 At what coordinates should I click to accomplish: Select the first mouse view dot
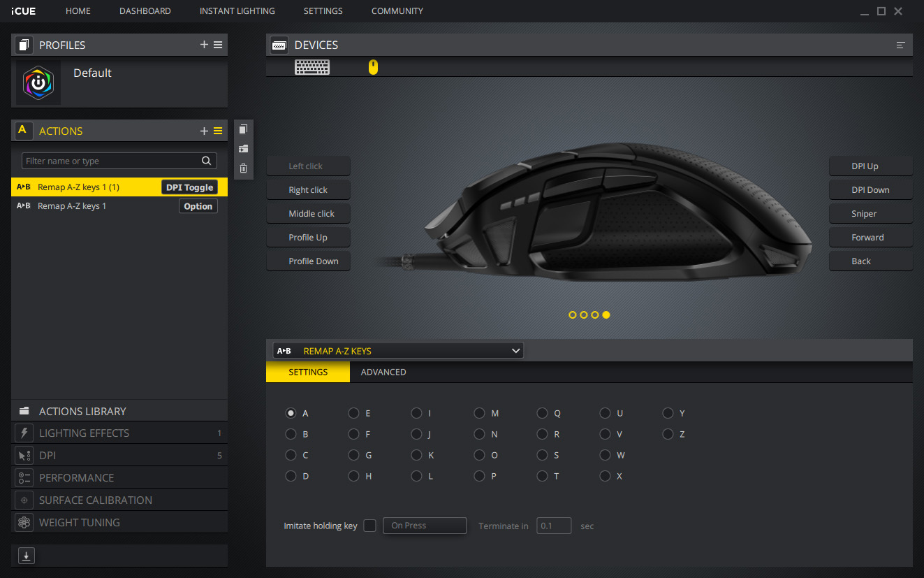click(573, 315)
